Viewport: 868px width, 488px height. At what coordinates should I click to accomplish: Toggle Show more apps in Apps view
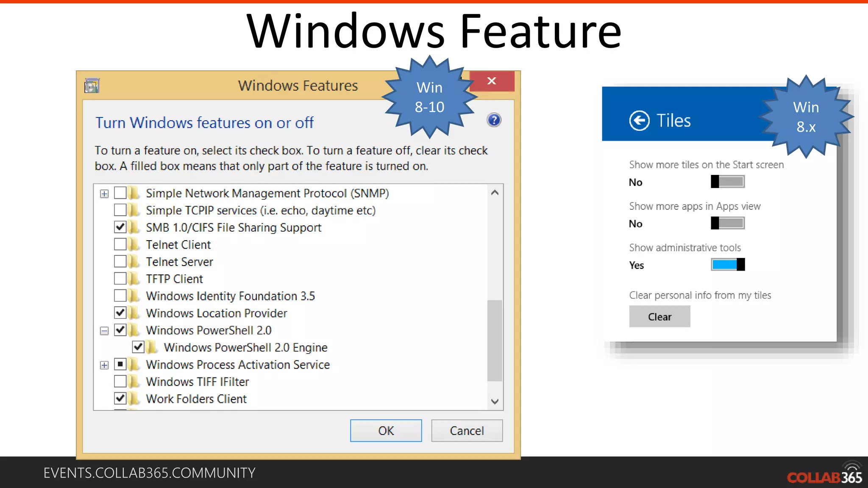click(728, 223)
